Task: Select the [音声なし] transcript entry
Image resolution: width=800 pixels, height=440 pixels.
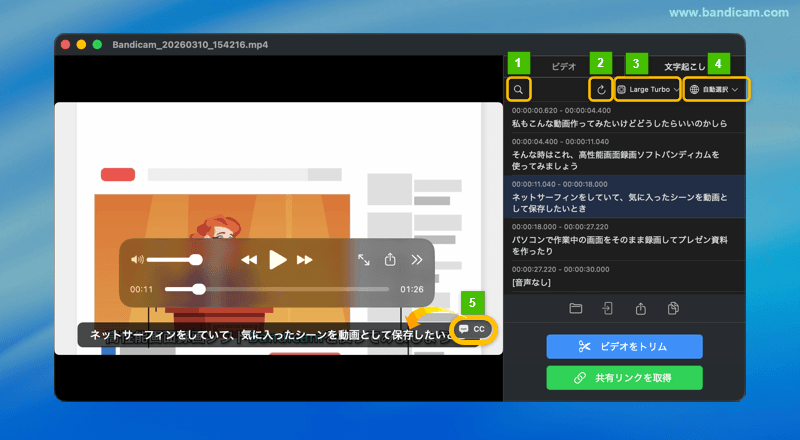Action: (x=624, y=277)
